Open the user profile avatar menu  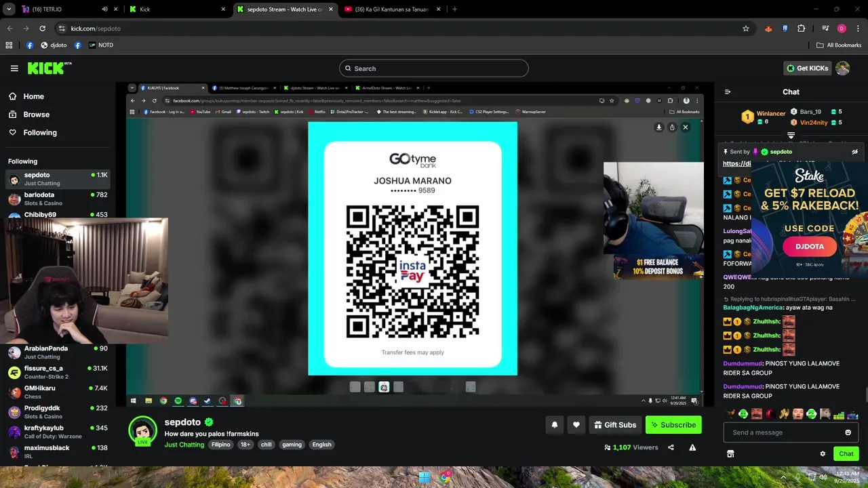click(x=843, y=68)
